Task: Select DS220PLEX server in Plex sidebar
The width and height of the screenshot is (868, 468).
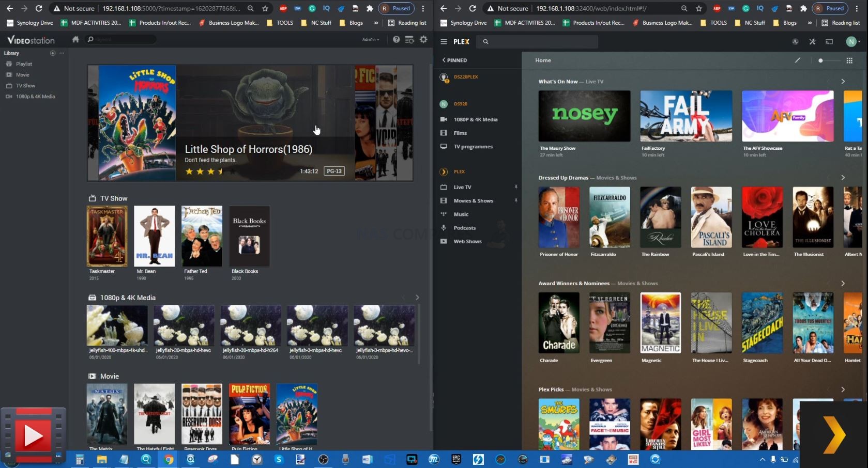Action: tap(466, 77)
